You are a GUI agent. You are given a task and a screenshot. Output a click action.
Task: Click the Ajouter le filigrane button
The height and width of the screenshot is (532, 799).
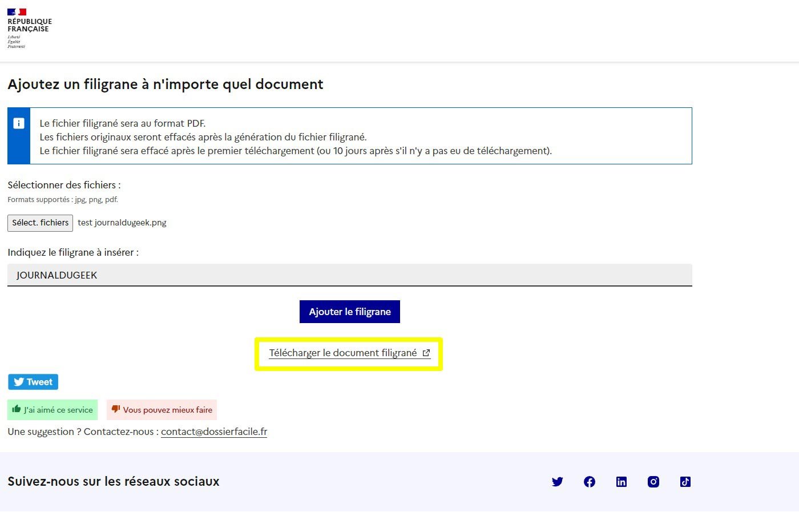[350, 312]
